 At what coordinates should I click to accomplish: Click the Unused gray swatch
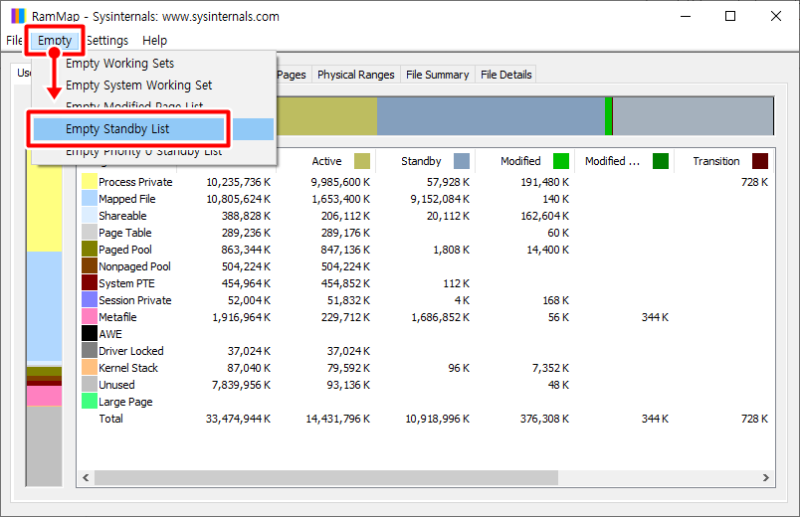point(89,384)
